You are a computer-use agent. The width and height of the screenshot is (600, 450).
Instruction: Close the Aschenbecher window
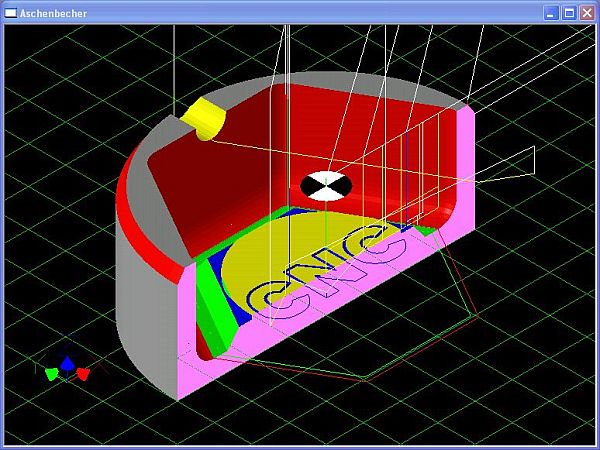tap(586, 13)
